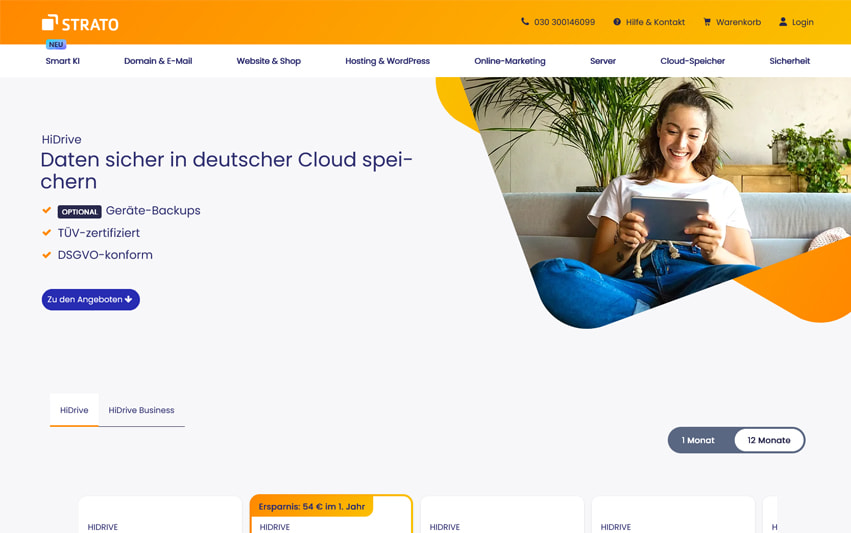Click the Zu den Angeboten button
The image size is (851, 533).
(91, 300)
